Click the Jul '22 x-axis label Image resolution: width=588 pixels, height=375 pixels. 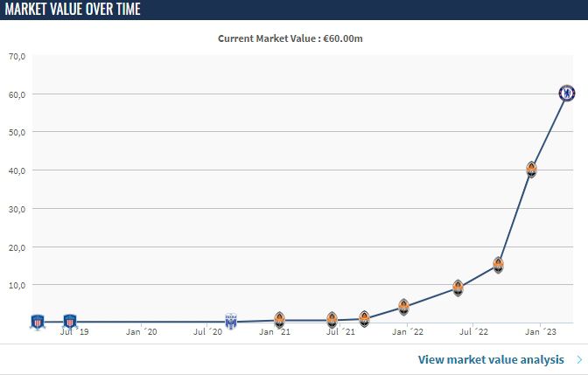pos(473,332)
